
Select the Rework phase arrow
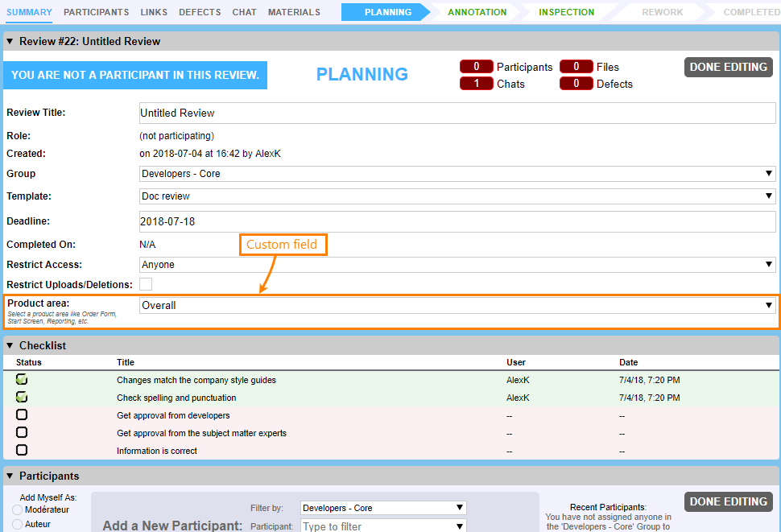662,12
